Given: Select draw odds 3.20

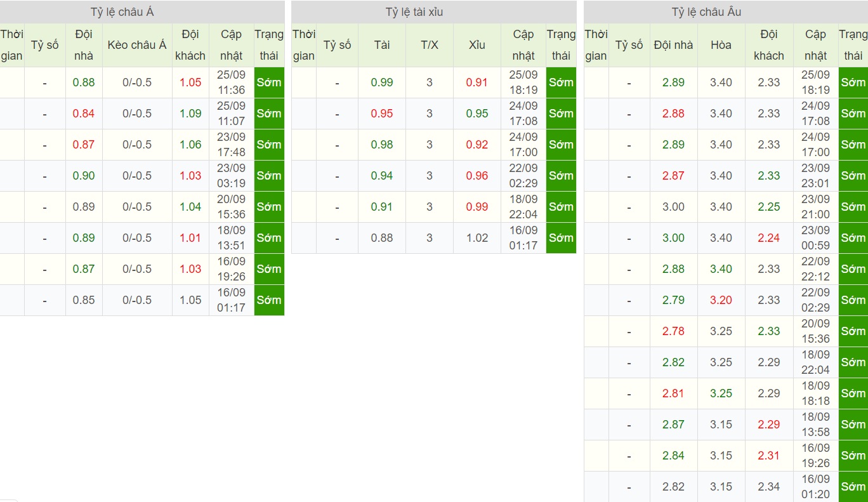Looking at the screenshot, I should [721, 300].
